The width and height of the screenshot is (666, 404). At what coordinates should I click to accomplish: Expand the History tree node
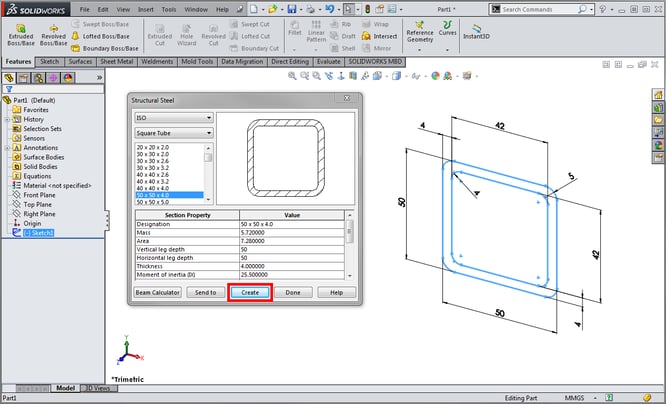(x=7, y=119)
